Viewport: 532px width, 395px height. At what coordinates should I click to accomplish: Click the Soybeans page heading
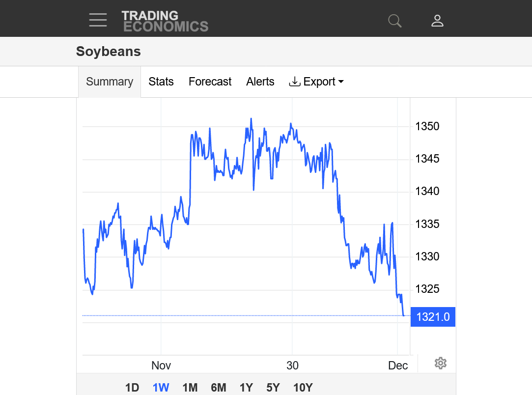(x=109, y=52)
